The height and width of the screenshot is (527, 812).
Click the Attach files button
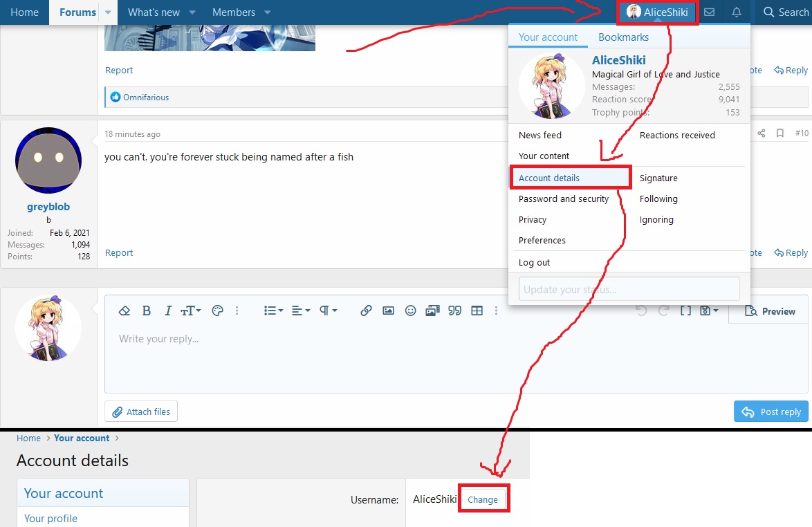(141, 412)
